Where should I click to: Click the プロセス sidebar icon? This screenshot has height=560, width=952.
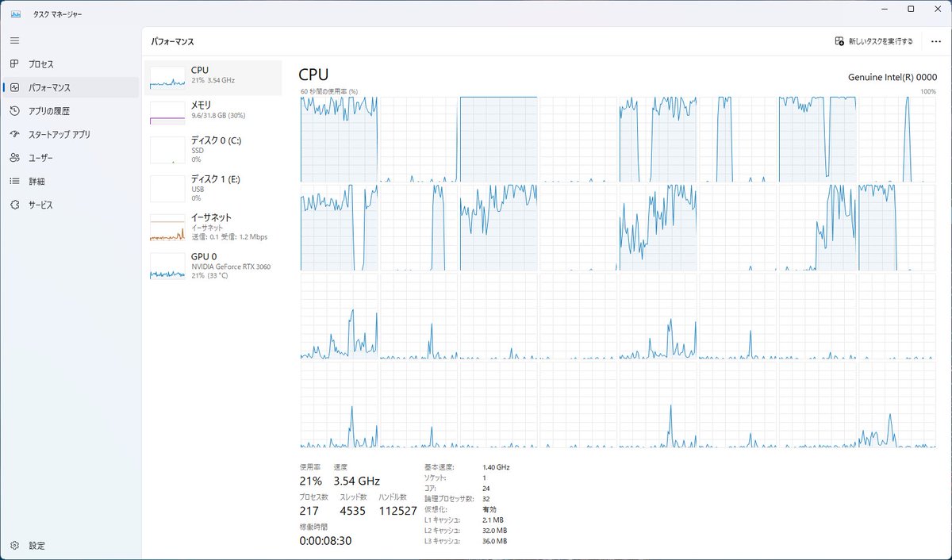point(15,64)
